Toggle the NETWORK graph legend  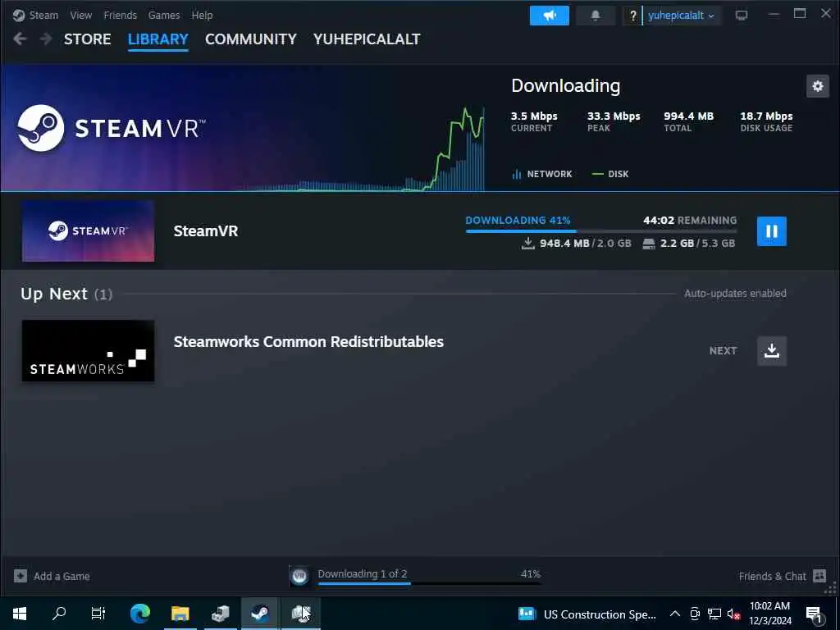[542, 174]
